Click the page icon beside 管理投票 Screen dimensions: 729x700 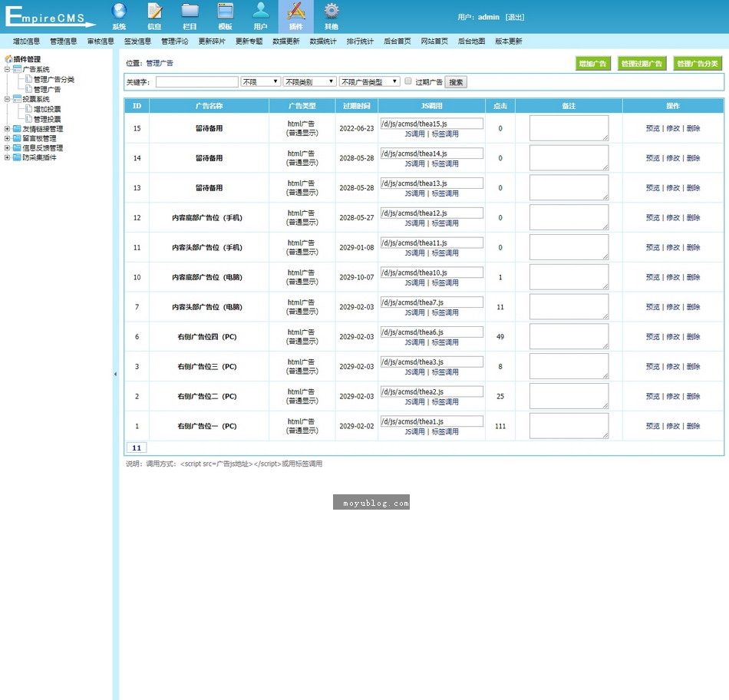click(28, 119)
